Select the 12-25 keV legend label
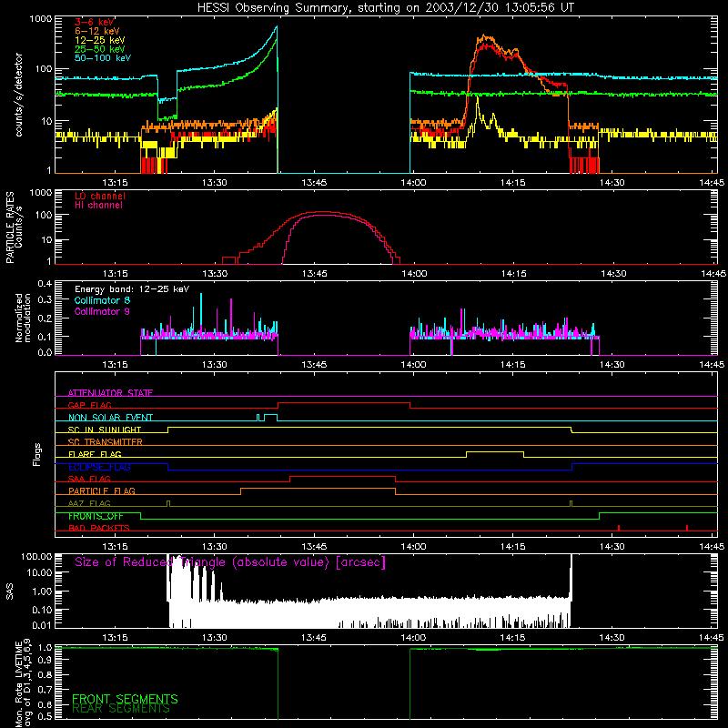This screenshot has width=728, height=728. pos(100,40)
